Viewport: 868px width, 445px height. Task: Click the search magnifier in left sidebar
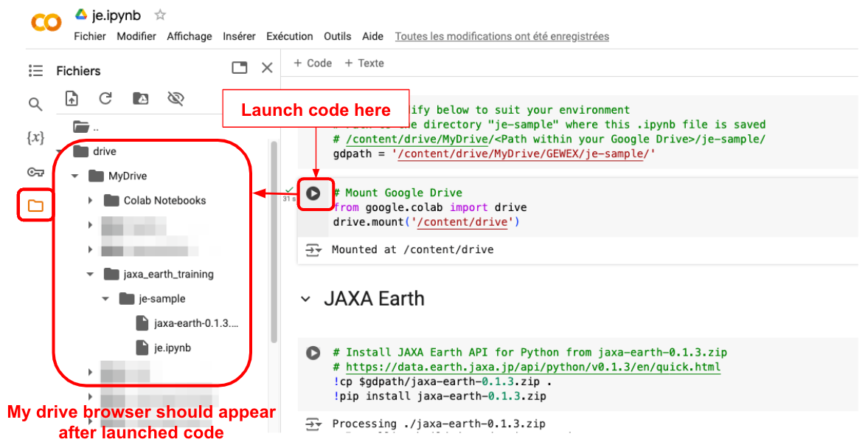tap(35, 104)
